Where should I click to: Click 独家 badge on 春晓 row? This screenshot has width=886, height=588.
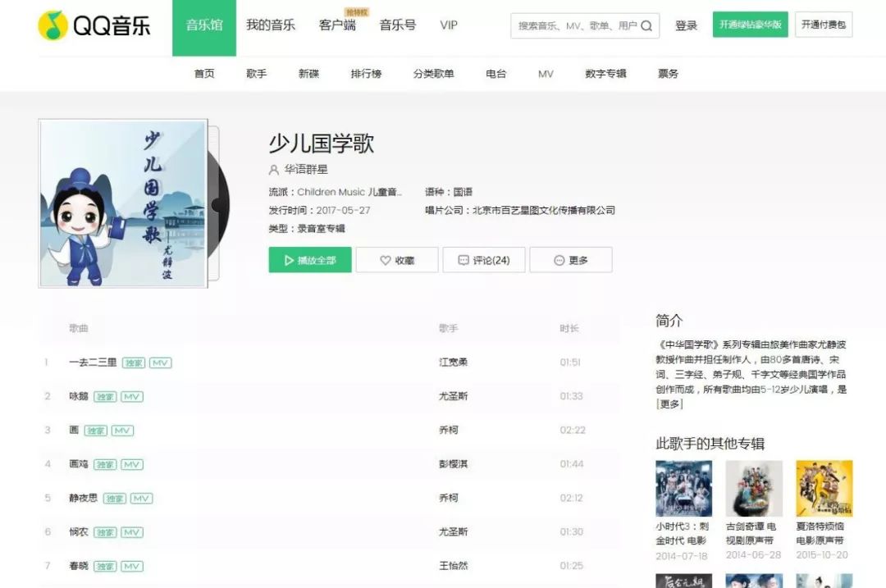[105, 566]
